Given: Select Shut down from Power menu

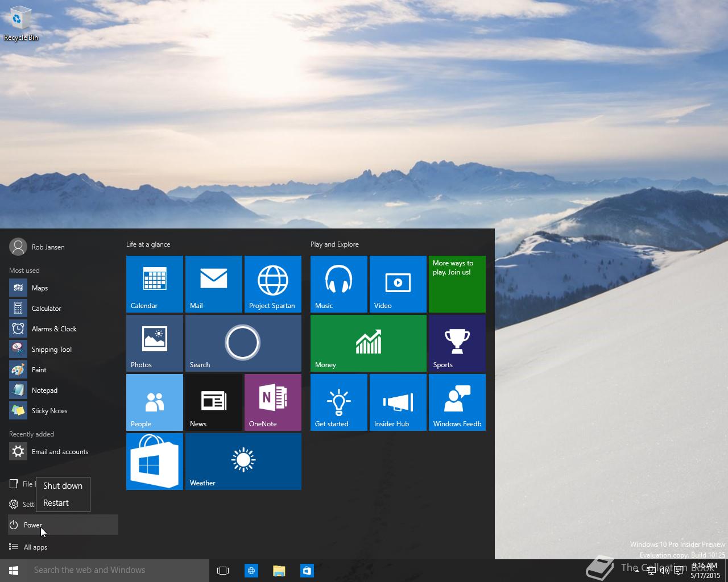Looking at the screenshot, I should coord(63,486).
